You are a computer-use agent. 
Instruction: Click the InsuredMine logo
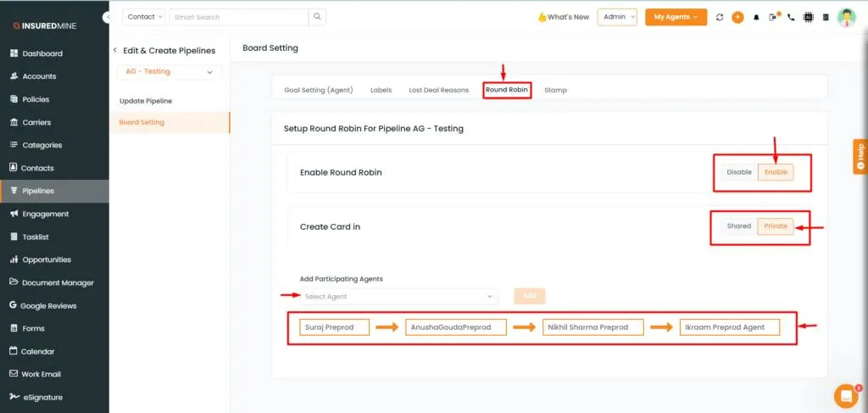pos(46,25)
